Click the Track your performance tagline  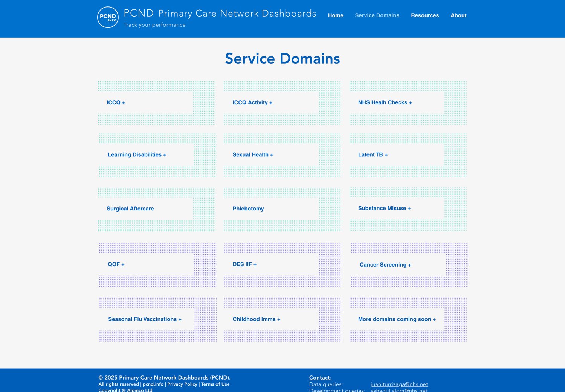click(x=154, y=25)
